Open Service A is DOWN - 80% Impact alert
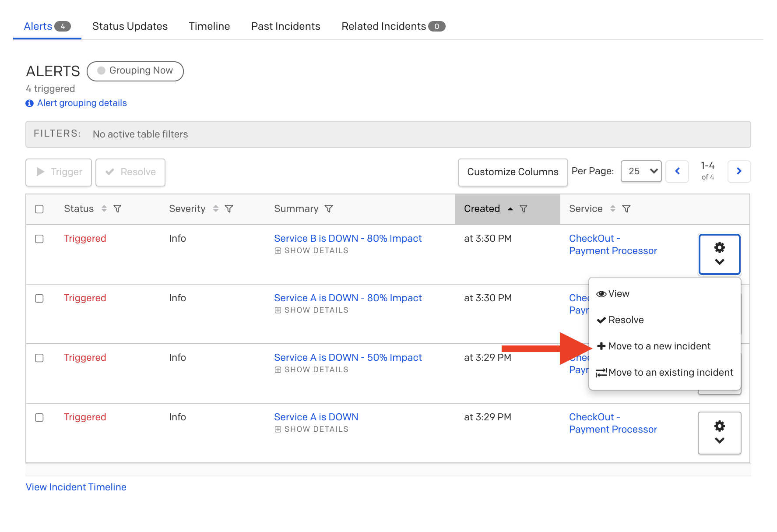This screenshot has height=532, width=777. point(348,298)
